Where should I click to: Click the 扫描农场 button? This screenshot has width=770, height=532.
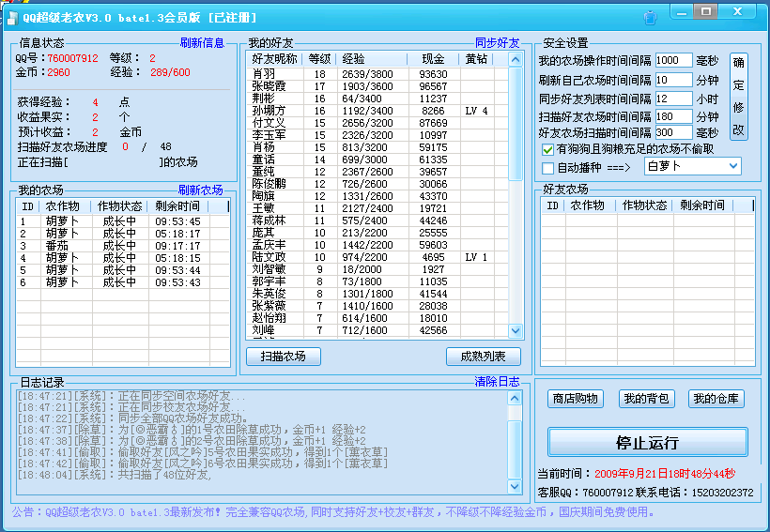click(x=284, y=357)
